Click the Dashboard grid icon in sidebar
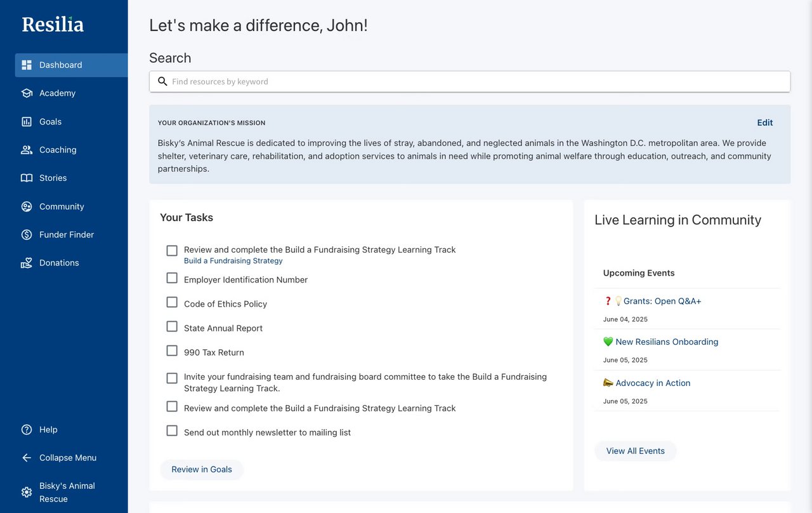This screenshot has width=812, height=513. [x=27, y=65]
